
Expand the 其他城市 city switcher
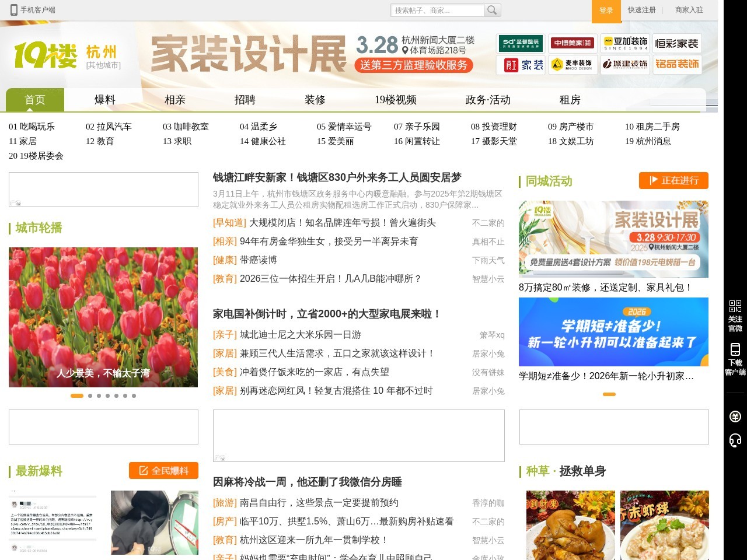point(103,65)
